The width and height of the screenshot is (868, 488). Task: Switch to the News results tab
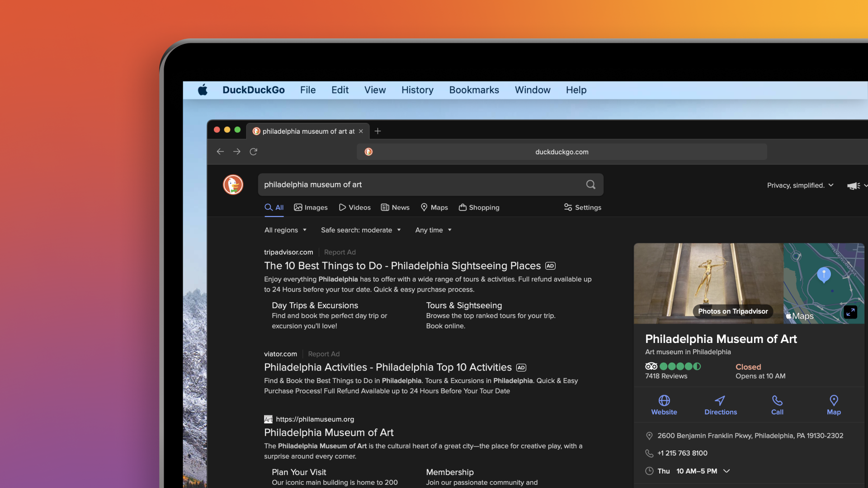point(395,207)
